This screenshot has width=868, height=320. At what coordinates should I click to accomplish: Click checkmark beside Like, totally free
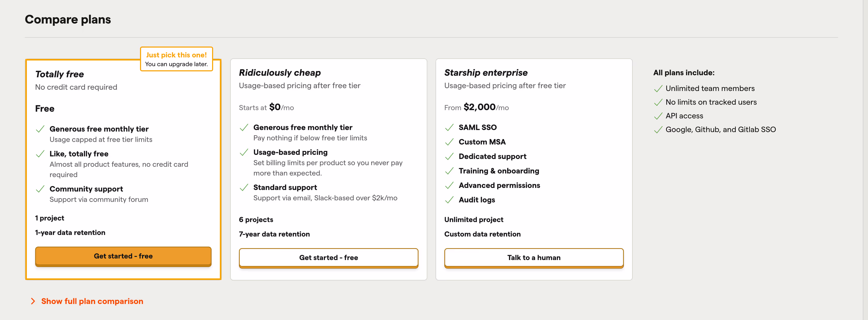[40, 154]
